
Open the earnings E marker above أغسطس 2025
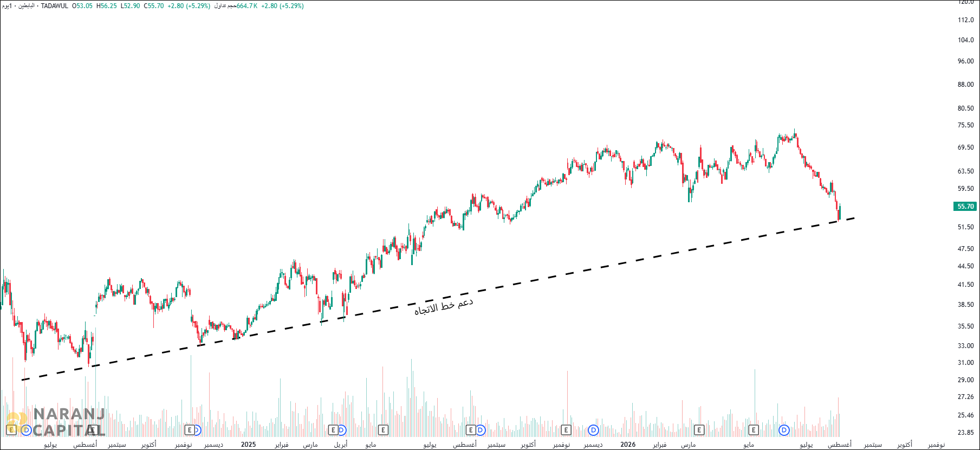pyautogui.click(x=471, y=430)
